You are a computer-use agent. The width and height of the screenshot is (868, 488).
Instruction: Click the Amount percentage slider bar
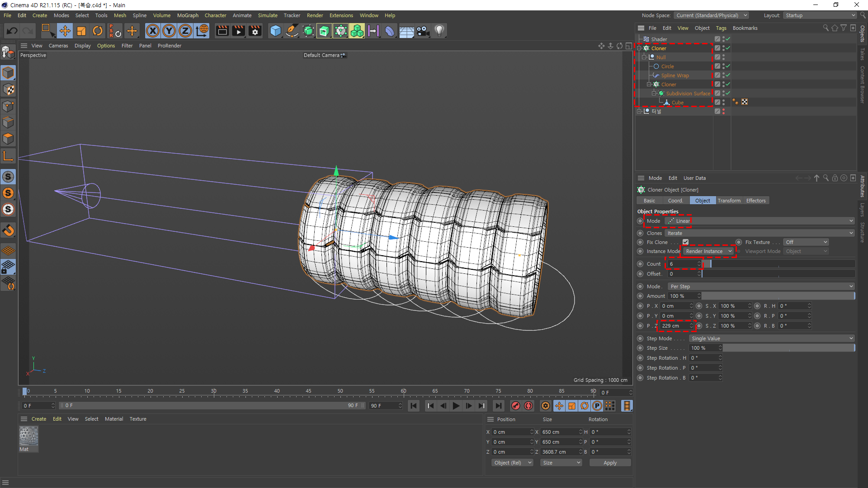tap(778, 296)
